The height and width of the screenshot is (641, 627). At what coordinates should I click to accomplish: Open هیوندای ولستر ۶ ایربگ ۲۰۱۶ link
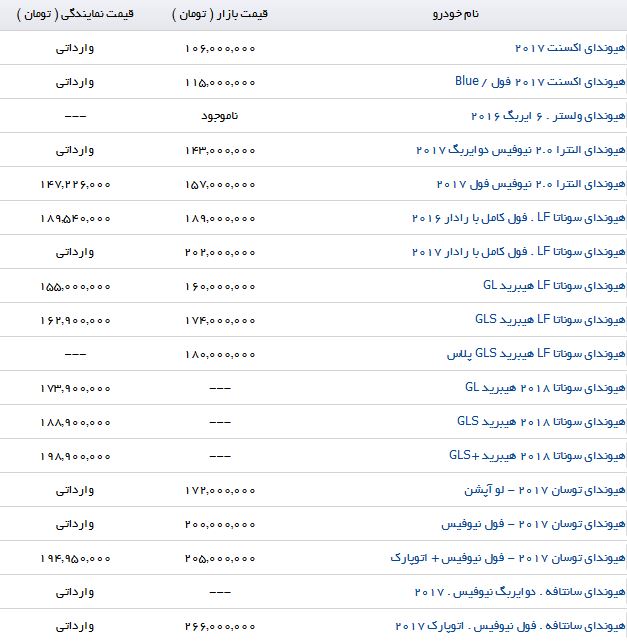coord(548,117)
